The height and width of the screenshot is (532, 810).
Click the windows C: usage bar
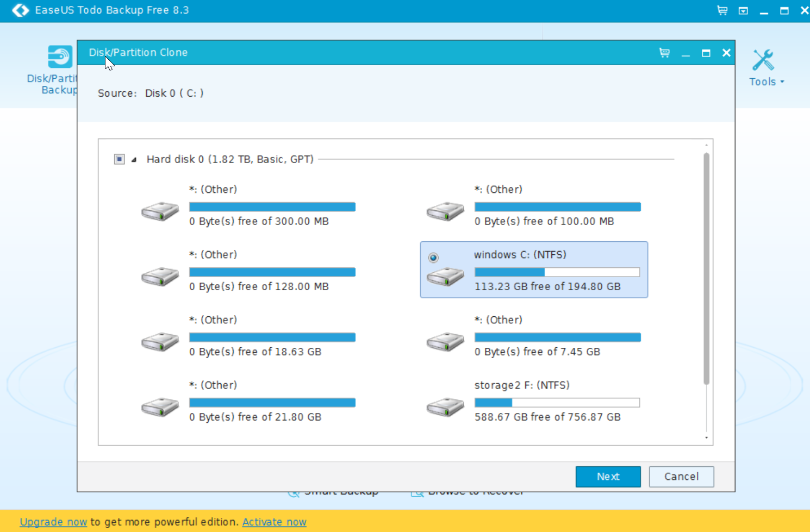557,272
